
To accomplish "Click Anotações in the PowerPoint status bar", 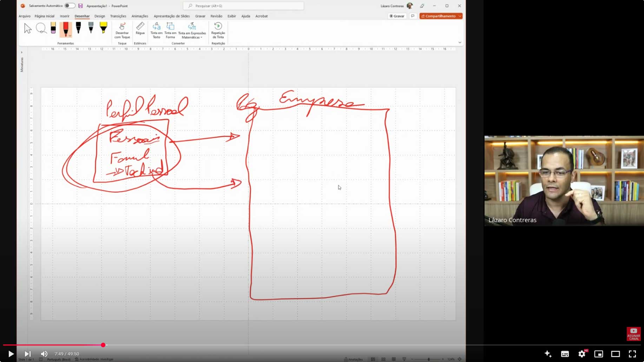I will [x=354, y=359].
